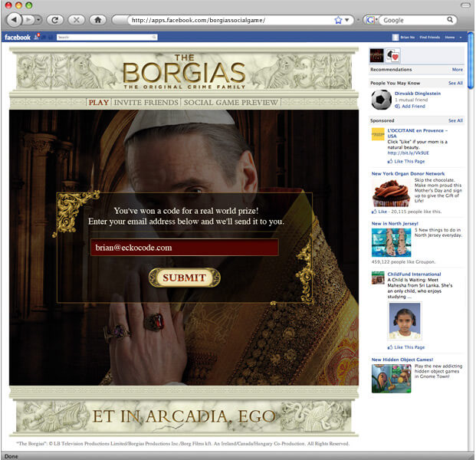Screen dimensions: 476x460
Task: Open Find Friends in Facebook header
Action: pyautogui.click(x=429, y=38)
